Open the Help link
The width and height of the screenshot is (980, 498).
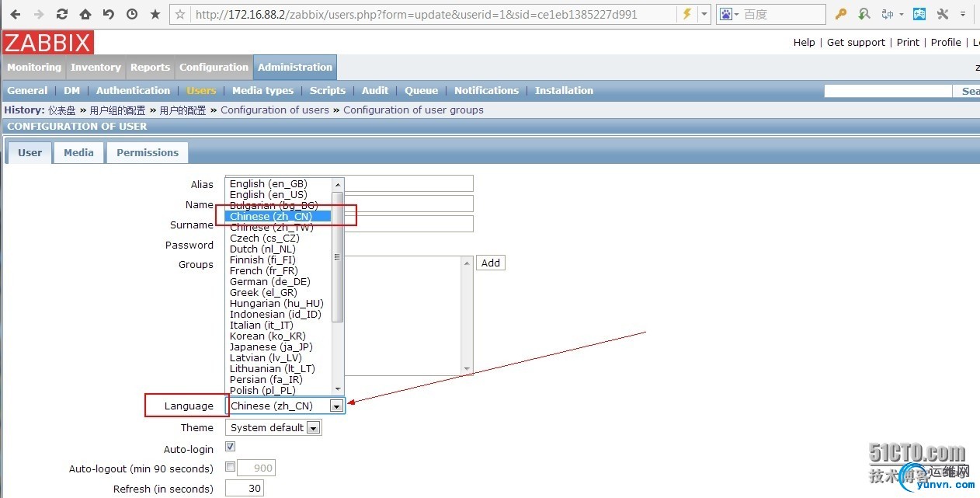click(x=805, y=43)
